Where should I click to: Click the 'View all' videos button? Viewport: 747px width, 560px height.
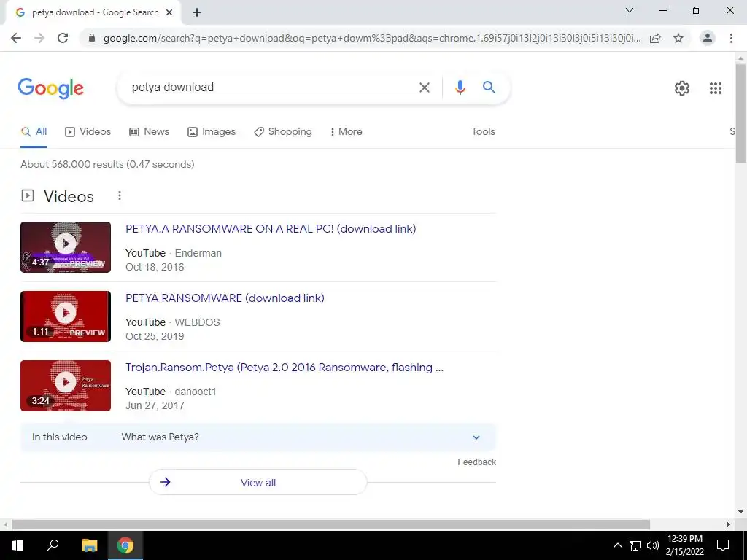[258, 483]
